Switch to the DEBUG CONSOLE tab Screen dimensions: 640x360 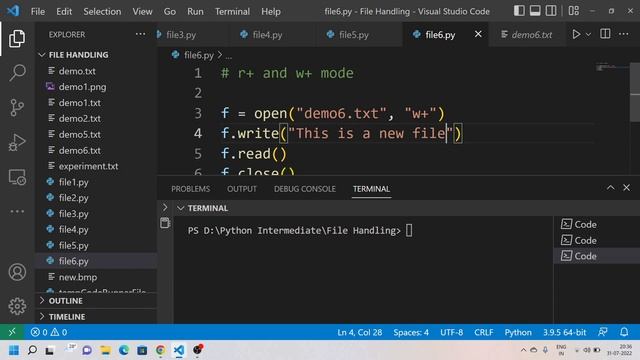pyautogui.click(x=305, y=189)
